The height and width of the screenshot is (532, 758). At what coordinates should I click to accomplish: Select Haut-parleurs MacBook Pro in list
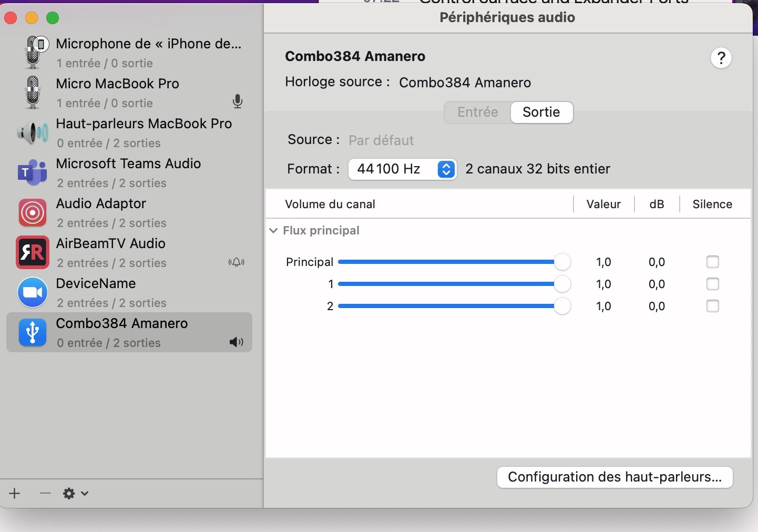(144, 124)
